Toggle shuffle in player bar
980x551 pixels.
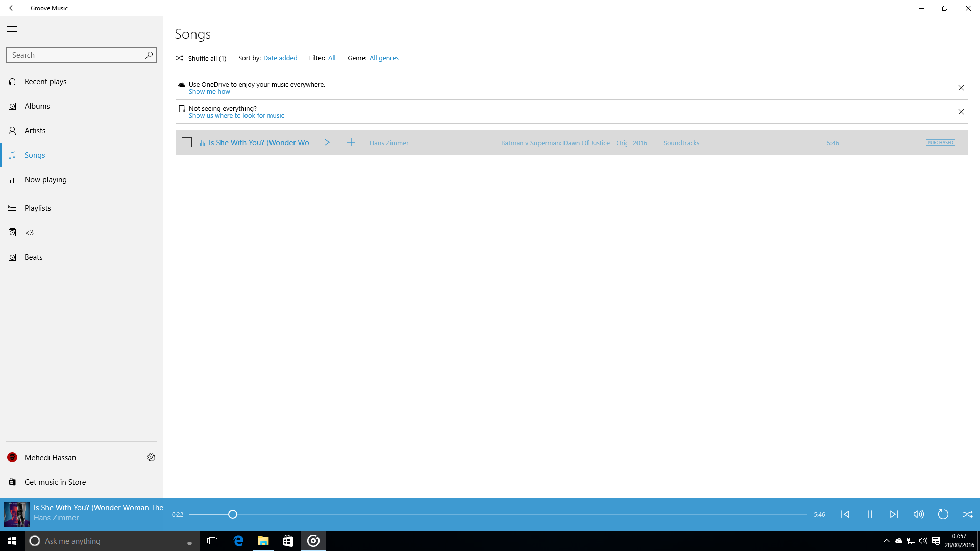pos(968,514)
